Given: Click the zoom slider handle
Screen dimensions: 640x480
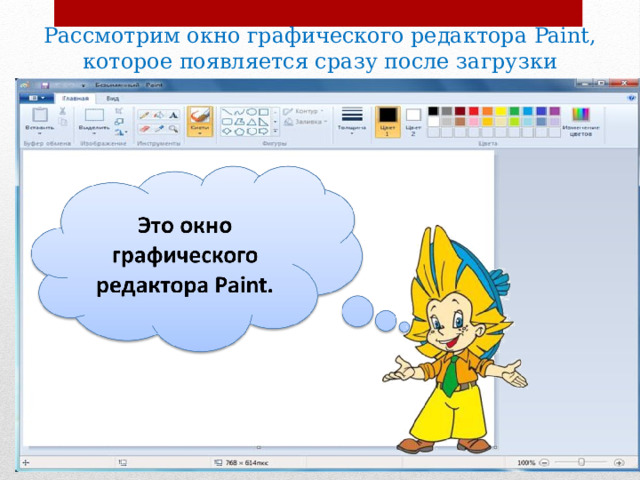Looking at the screenshot, I should (581, 462).
